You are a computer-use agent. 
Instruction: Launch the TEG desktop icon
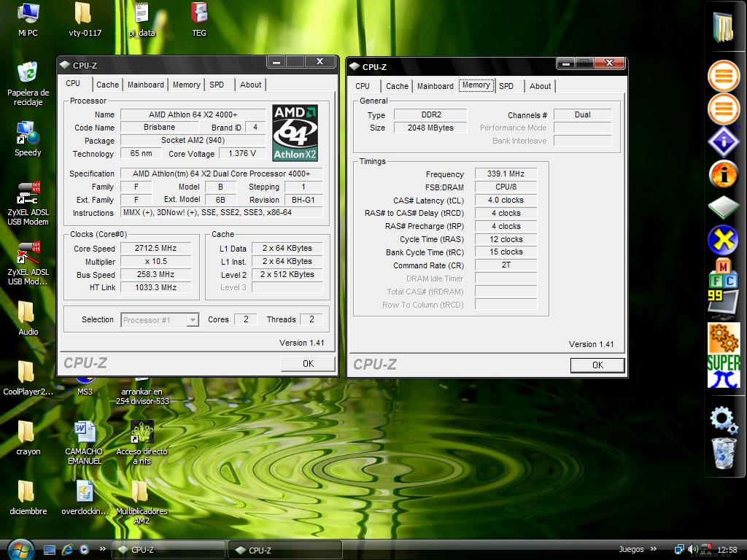[x=198, y=19]
